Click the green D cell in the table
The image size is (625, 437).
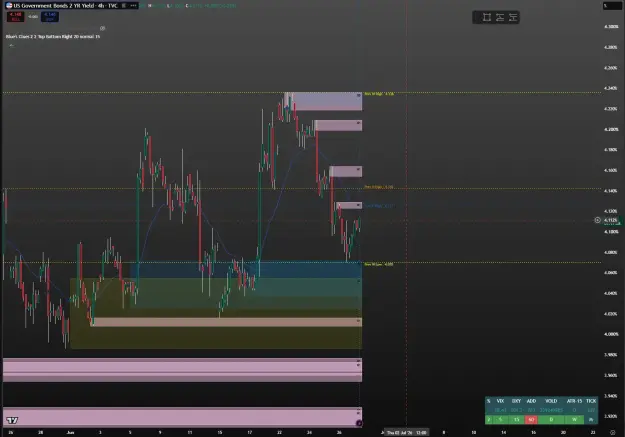click(551, 419)
